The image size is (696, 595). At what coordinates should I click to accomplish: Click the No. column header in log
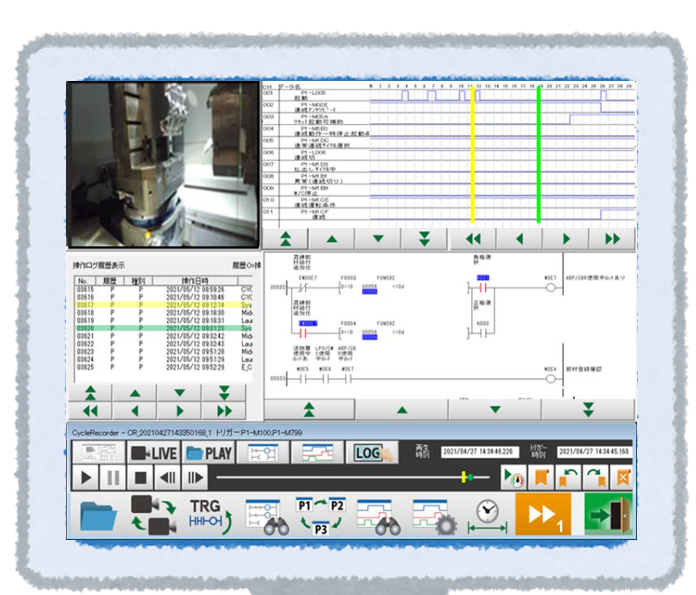click(83, 281)
